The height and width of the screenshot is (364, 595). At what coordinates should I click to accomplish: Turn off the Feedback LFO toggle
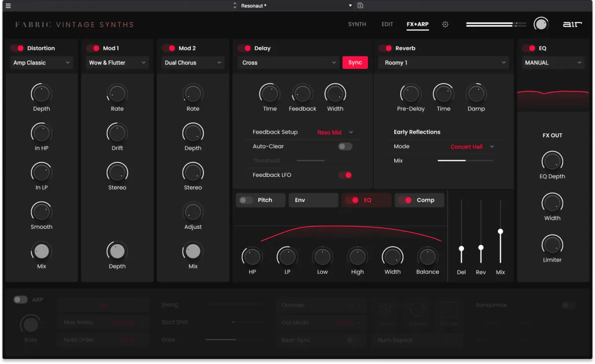click(345, 175)
